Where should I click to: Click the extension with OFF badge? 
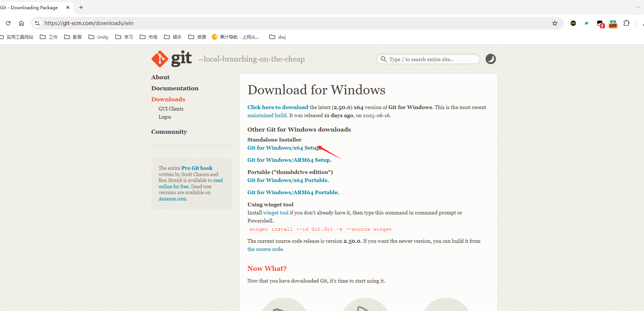pyautogui.click(x=613, y=24)
